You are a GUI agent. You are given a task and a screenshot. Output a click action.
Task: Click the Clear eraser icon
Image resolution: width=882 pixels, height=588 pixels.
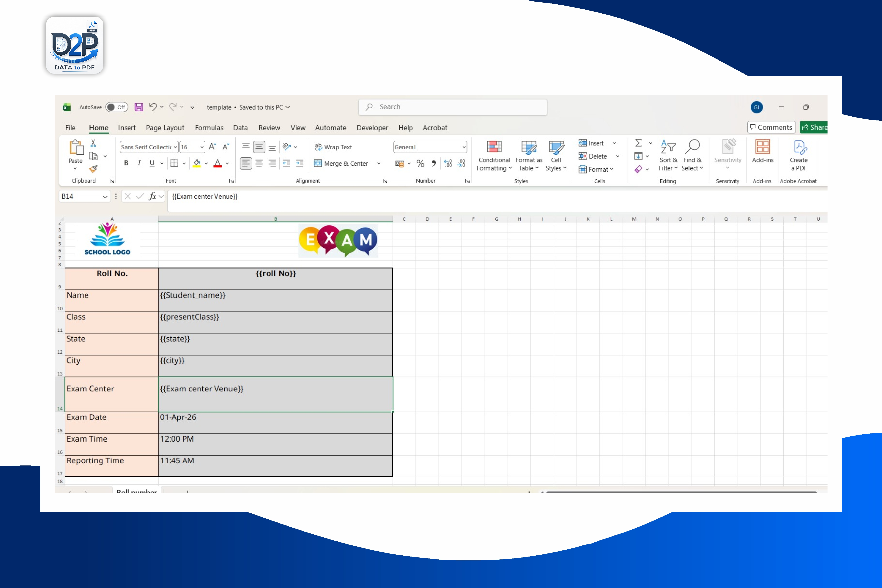coord(638,169)
